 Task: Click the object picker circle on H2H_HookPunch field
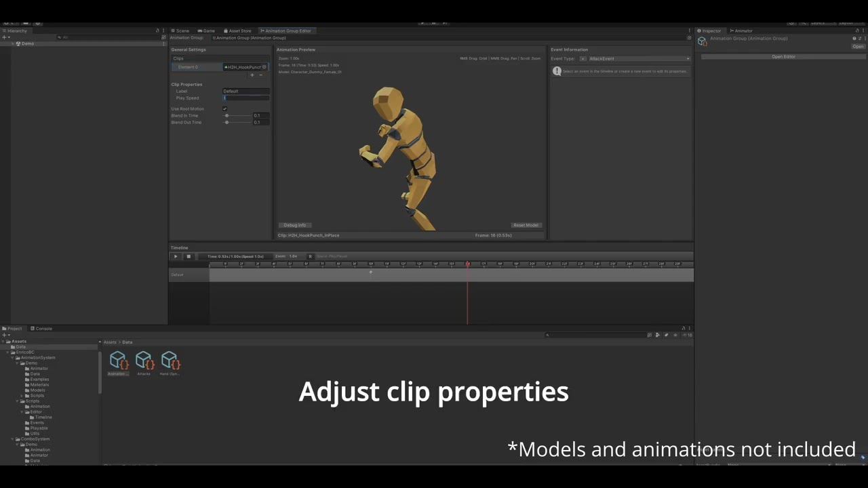pyautogui.click(x=264, y=67)
